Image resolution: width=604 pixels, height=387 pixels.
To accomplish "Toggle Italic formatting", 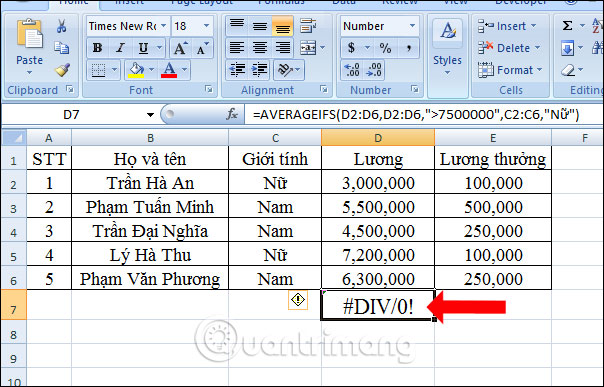I will pos(120,48).
